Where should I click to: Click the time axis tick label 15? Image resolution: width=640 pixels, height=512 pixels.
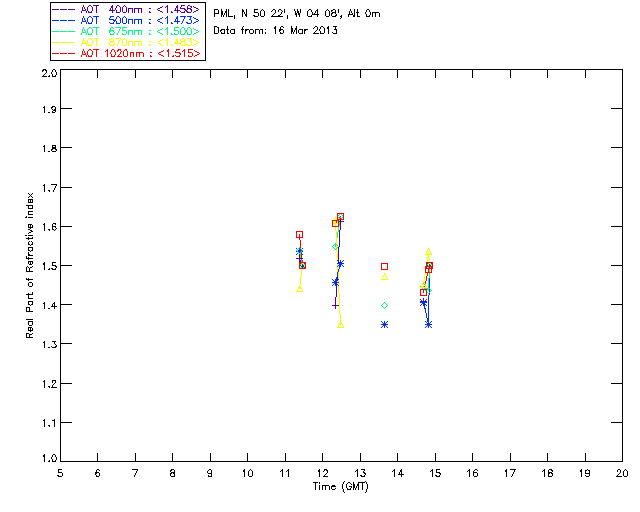coord(435,473)
